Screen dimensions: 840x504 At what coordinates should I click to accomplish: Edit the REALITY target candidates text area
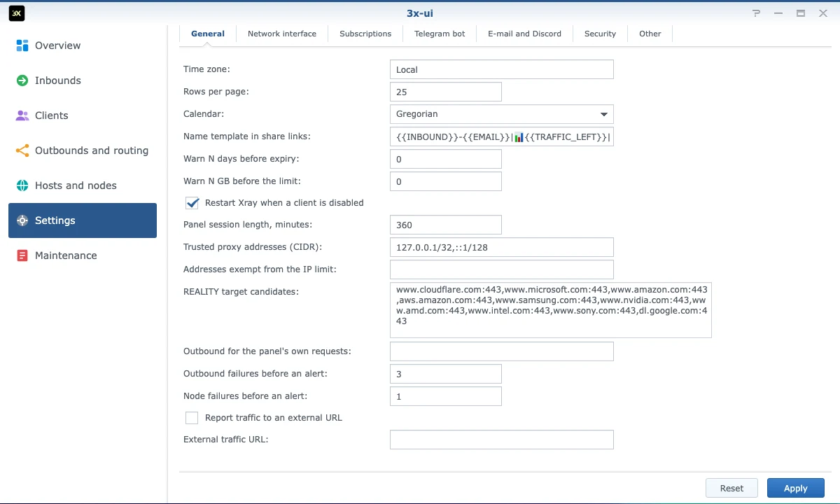pos(551,310)
